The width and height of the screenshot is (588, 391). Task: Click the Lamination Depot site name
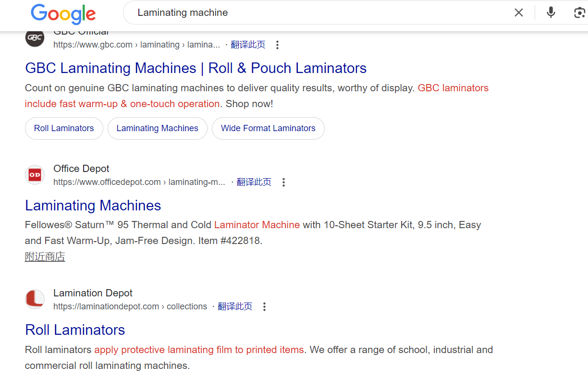pyautogui.click(x=93, y=293)
